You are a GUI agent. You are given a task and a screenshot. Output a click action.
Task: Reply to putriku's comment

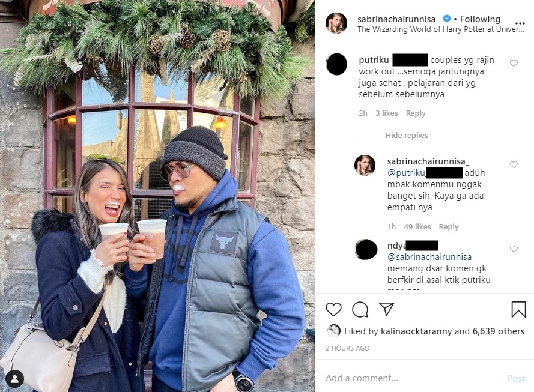click(x=416, y=113)
